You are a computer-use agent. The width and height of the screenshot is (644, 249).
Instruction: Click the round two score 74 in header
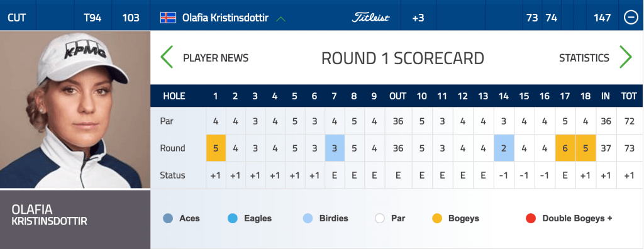[x=551, y=18]
